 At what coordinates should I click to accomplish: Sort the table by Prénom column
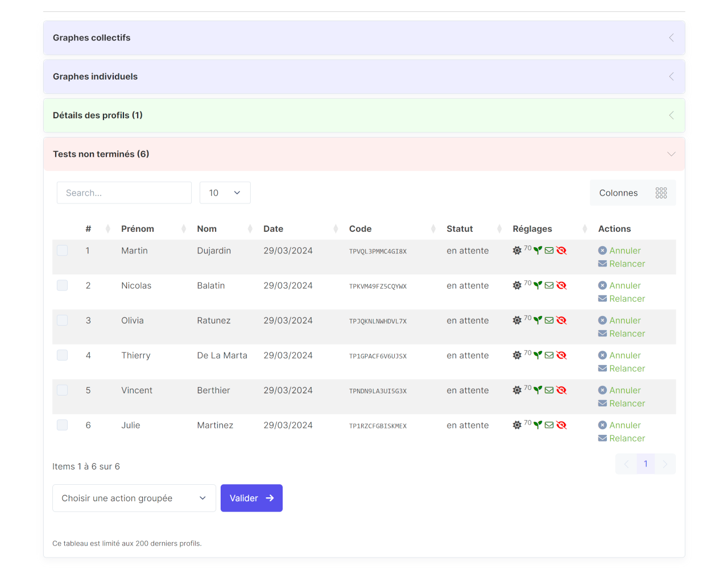tap(184, 229)
